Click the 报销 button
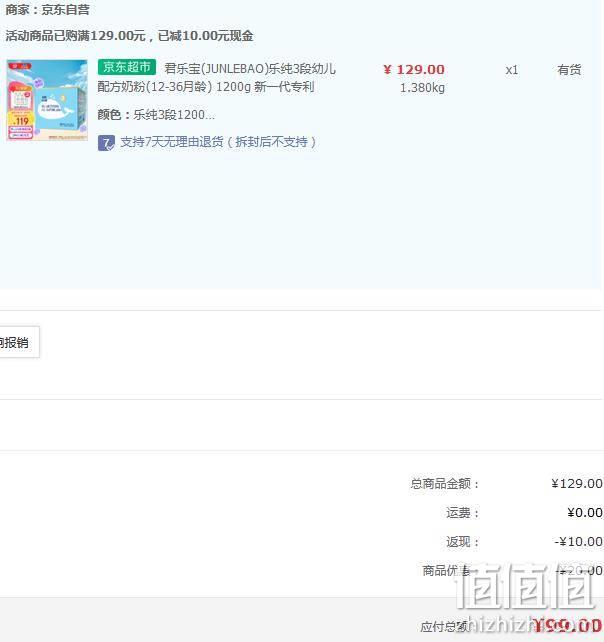 19,342
